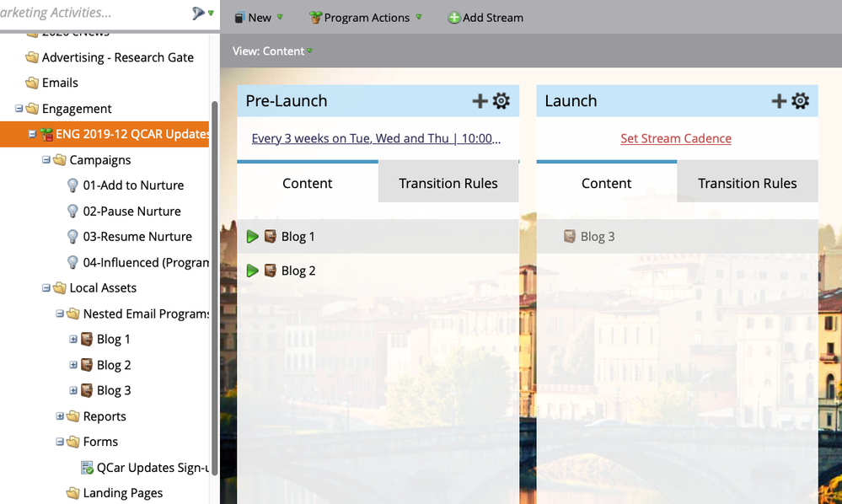
Task: Open Advertising - Research Gate folder
Action: [x=118, y=57]
